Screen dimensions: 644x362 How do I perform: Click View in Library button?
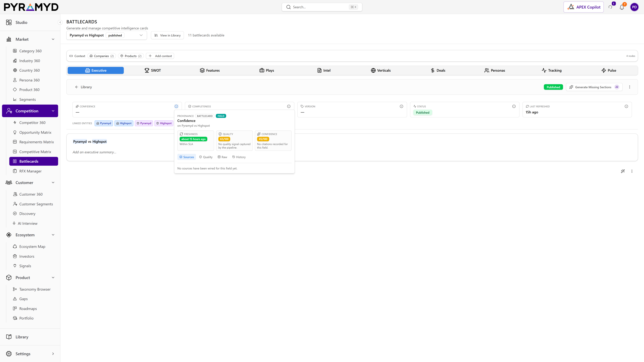pos(168,35)
